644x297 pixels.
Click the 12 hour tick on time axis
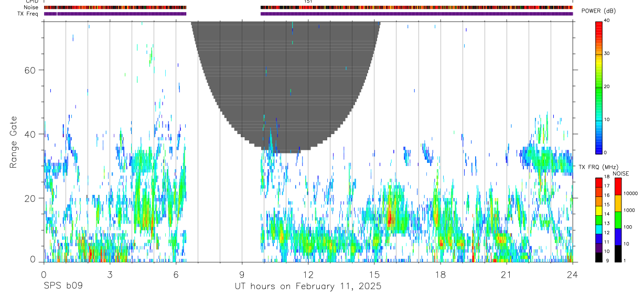(x=308, y=273)
